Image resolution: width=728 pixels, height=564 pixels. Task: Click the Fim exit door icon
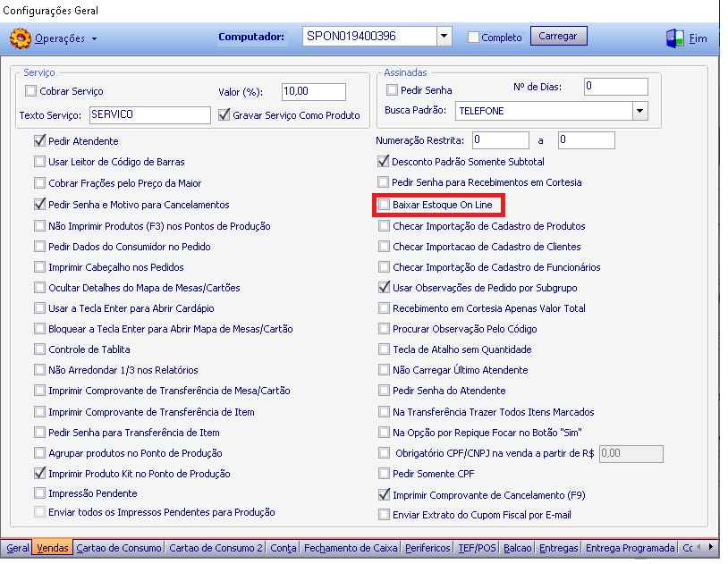[674, 38]
